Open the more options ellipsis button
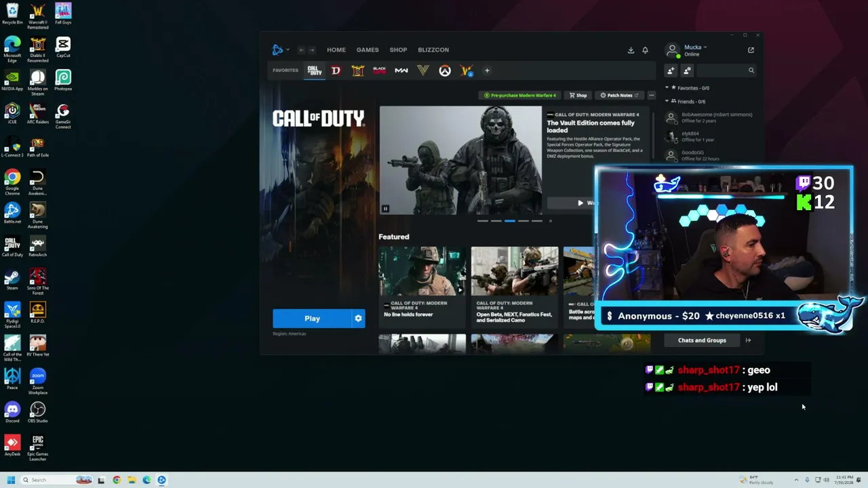The width and height of the screenshot is (868, 488). point(652,96)
